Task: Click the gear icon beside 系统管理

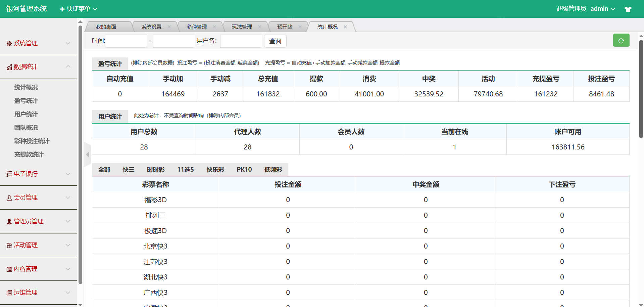Action: pos(9,43)
